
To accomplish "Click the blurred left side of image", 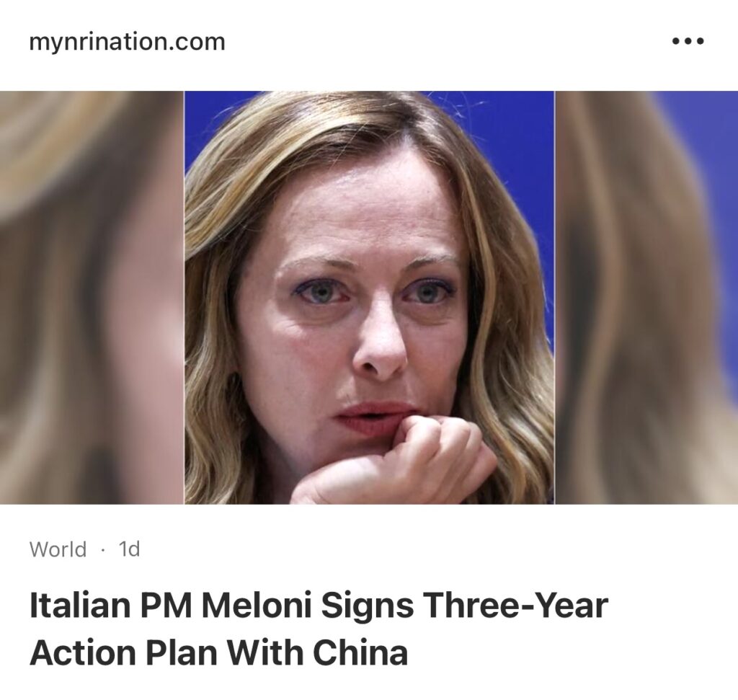I will tap(92, 297).
